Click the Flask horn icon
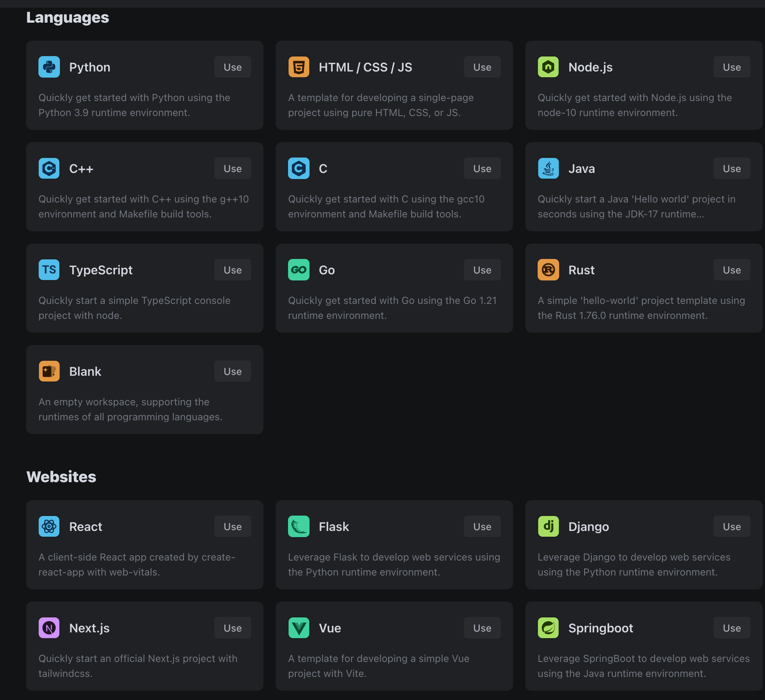 pos(299,526)
